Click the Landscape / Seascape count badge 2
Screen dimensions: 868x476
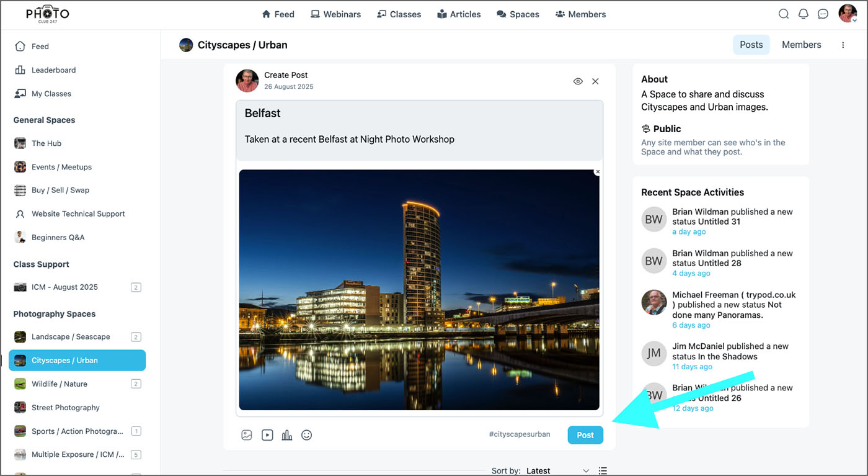[136, 337]
